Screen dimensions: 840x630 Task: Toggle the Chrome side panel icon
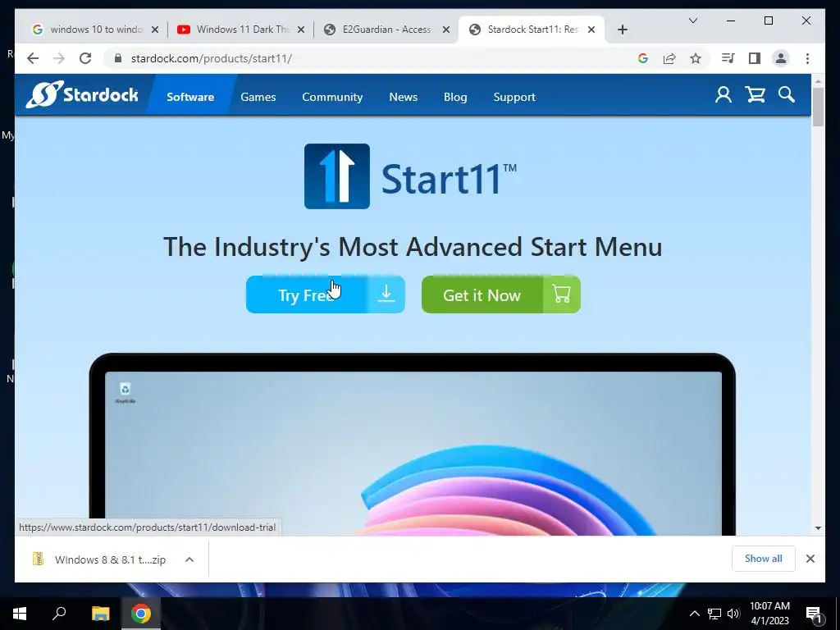[x=755, y=58]
